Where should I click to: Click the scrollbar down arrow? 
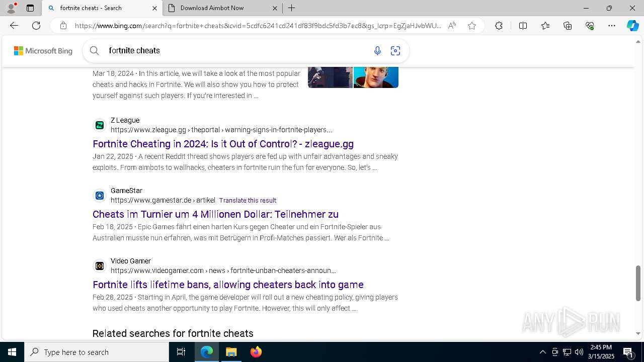click(x=638, y=333)
